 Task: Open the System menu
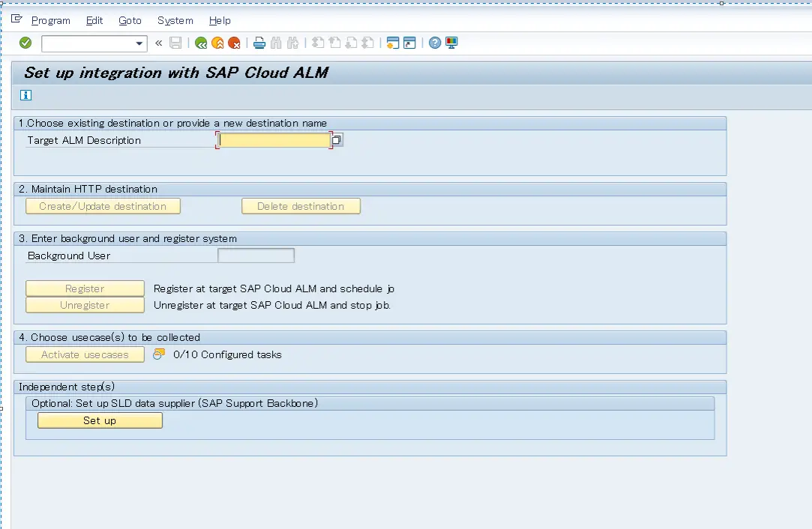pyautogui.click(x=175, y=21)
